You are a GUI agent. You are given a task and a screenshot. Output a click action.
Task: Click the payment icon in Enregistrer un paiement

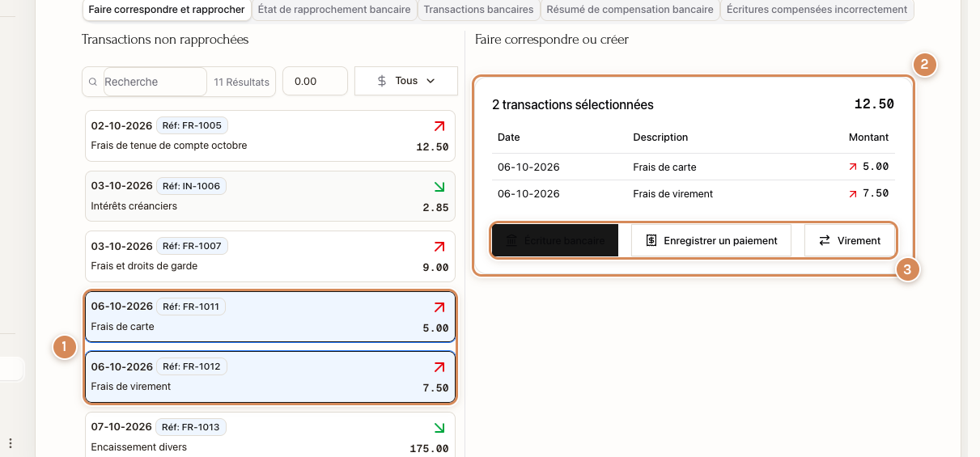(651, 240)
